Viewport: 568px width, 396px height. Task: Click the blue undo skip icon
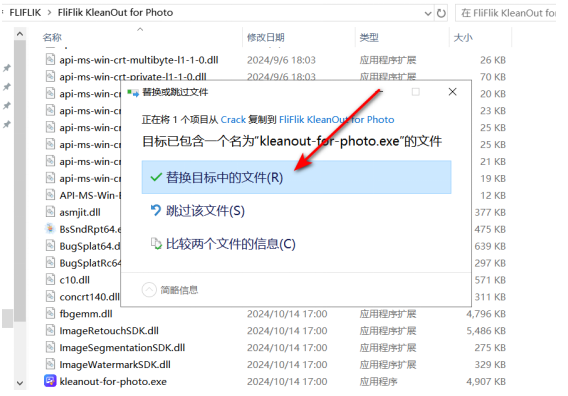click(x=156, y=210)
